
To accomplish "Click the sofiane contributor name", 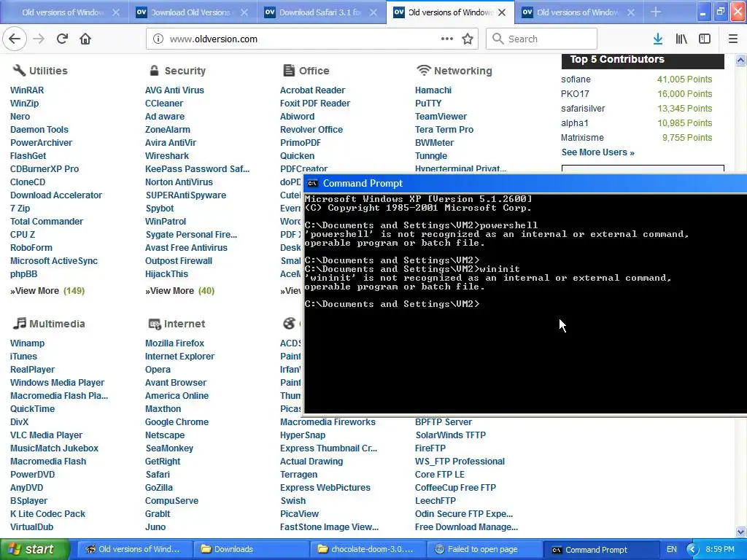I will point(576,79).
